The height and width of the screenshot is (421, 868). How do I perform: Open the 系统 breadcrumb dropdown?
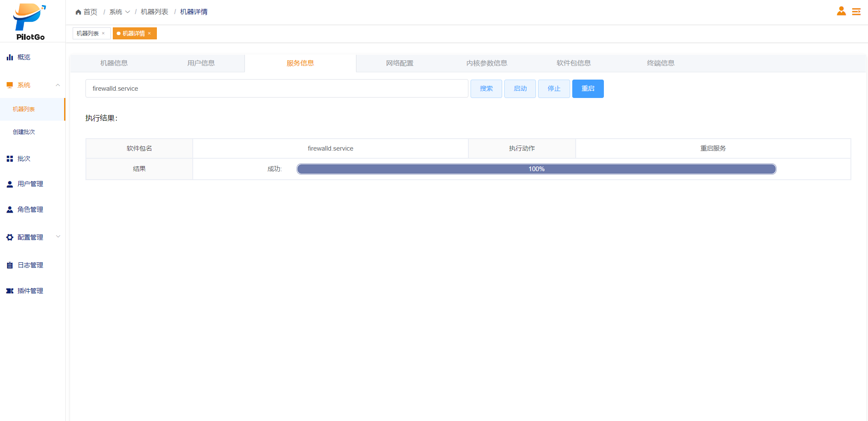pyautogui.click(x=119, y=12)
